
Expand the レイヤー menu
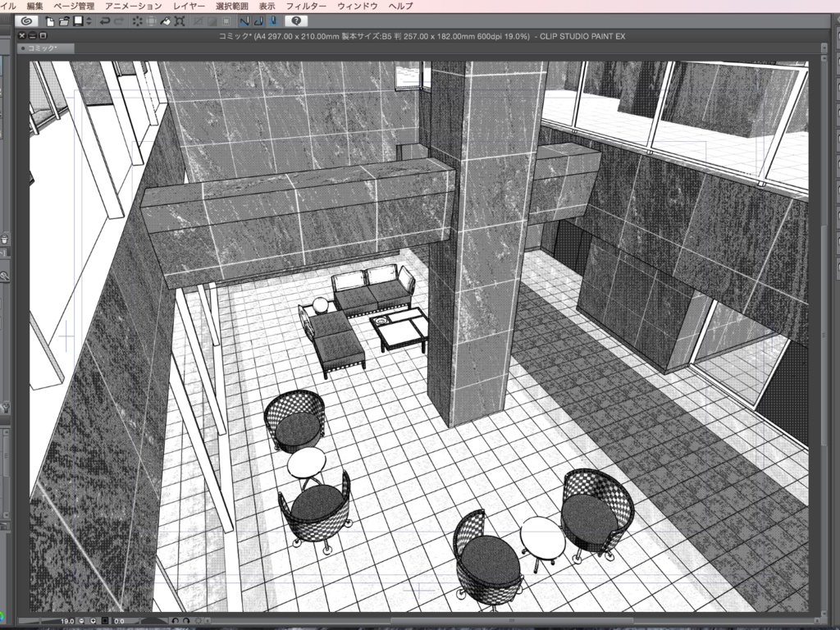[189, 5]
